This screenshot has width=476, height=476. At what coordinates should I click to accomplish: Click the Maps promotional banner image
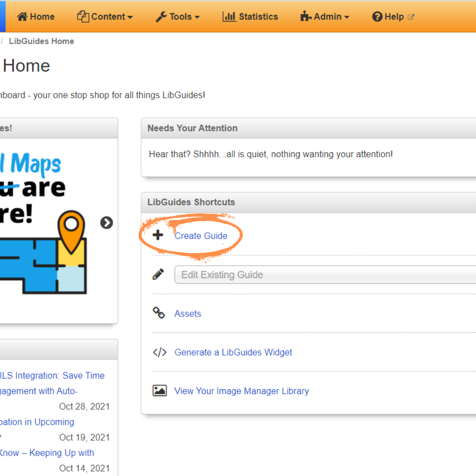[43, 223]
